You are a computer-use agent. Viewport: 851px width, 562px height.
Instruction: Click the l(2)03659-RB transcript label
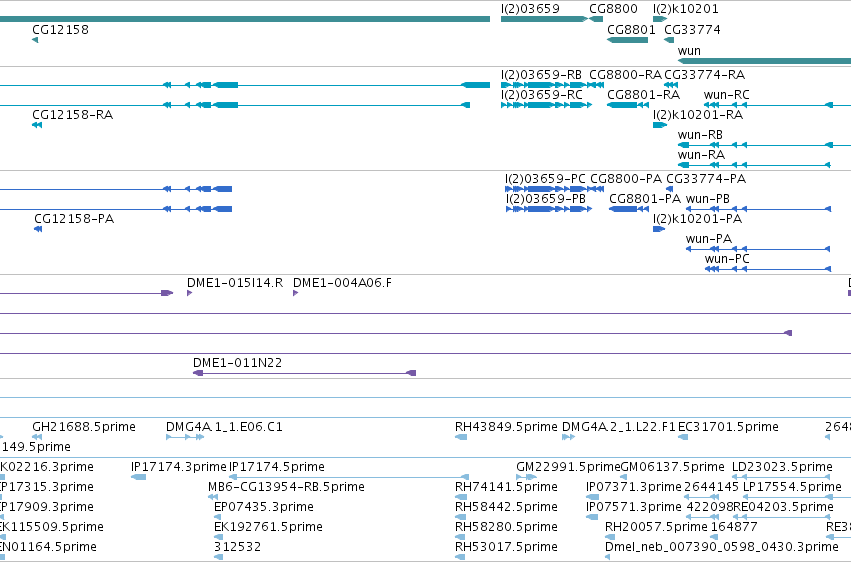pos(541,74)
